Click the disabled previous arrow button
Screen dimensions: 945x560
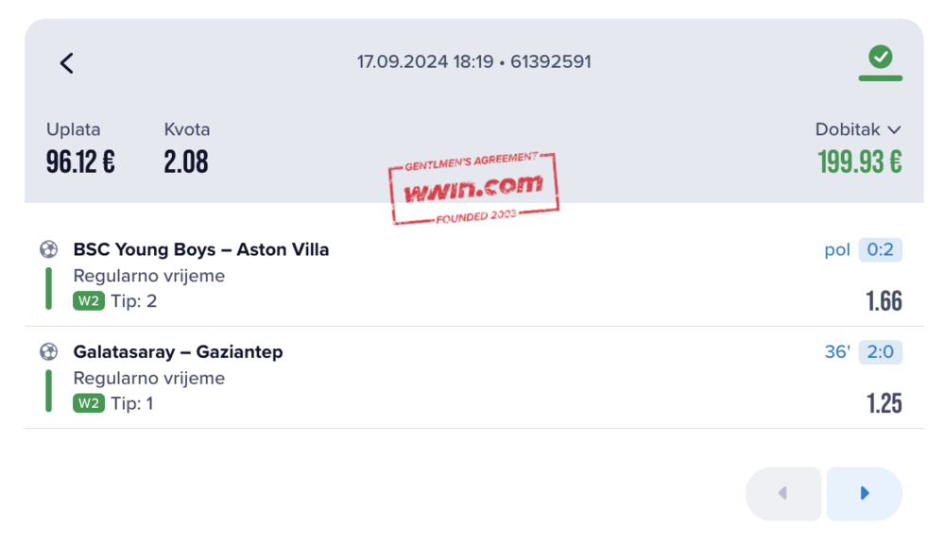782,493
